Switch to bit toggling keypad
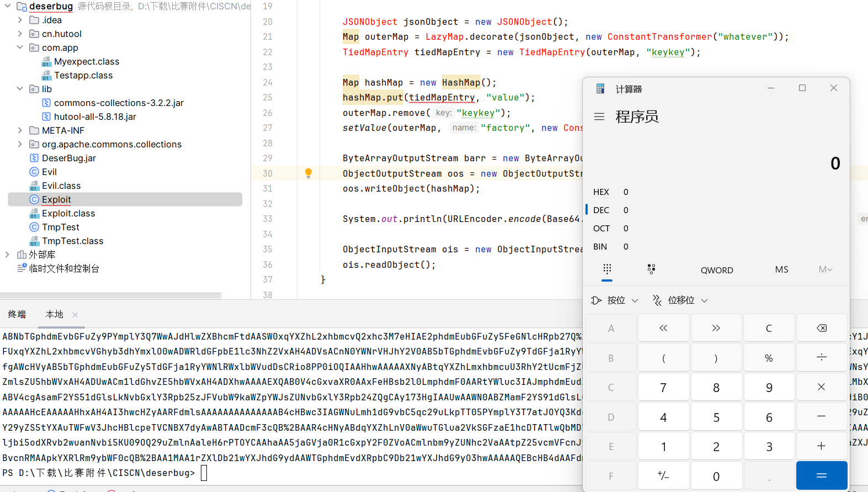Viewport: 868px width, 492px height. [x=651, y=269]
